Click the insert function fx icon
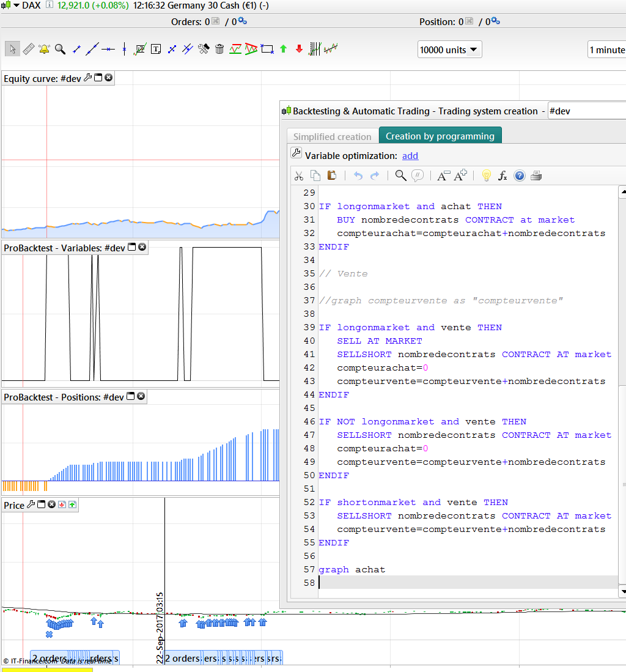 pos(503,176)
